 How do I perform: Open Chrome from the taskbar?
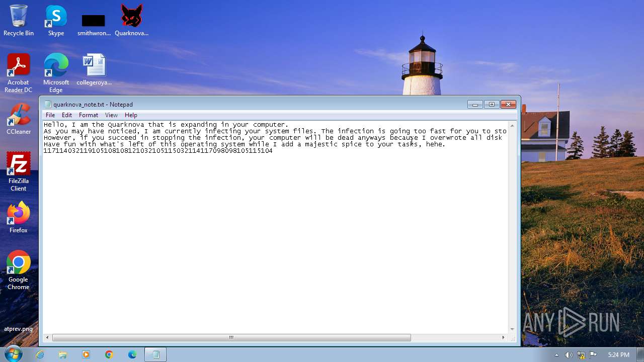click(109, 354)
